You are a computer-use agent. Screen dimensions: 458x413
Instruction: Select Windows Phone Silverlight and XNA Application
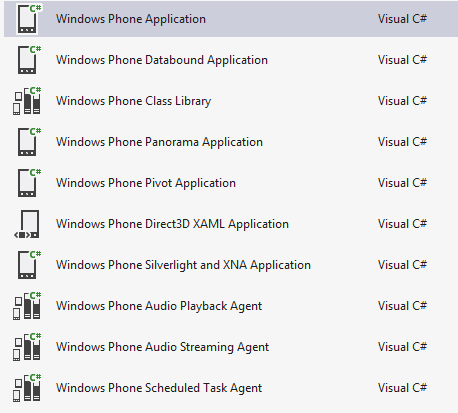pyautogui.click(x=231, y=265)
